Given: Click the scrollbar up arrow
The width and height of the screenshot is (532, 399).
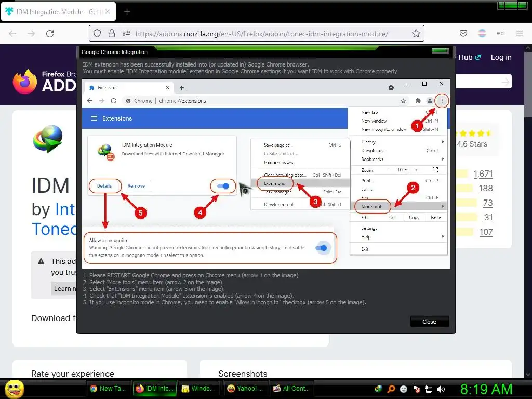Looking at the screenshot, I should tap(528, 48).
